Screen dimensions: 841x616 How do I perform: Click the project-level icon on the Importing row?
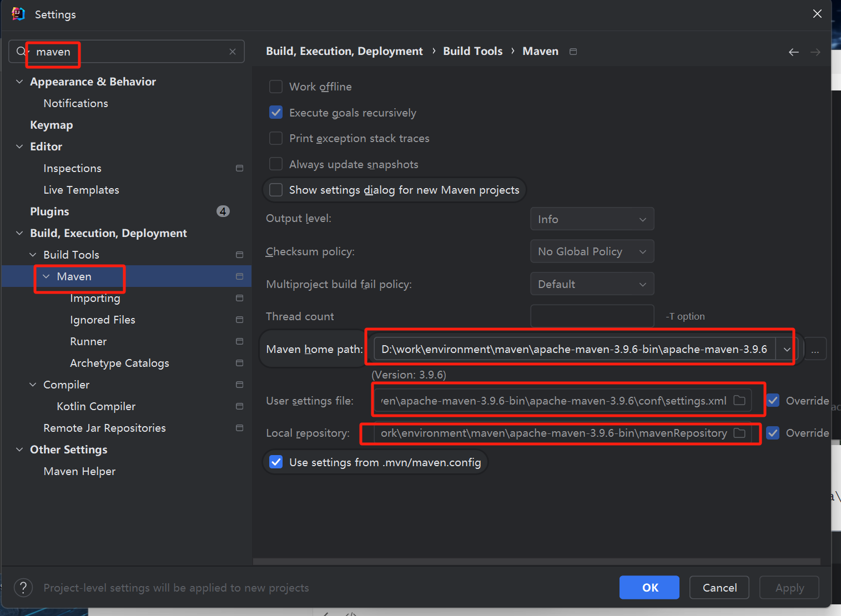tap(240, 298)
